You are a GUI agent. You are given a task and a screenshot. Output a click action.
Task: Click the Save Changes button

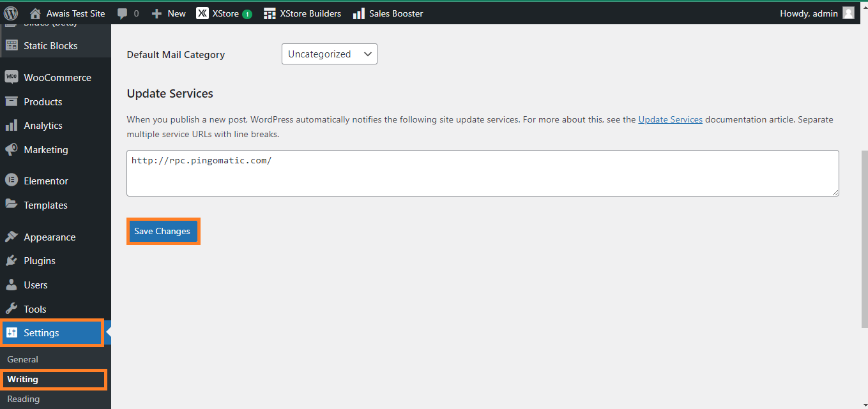pos(162,231)
